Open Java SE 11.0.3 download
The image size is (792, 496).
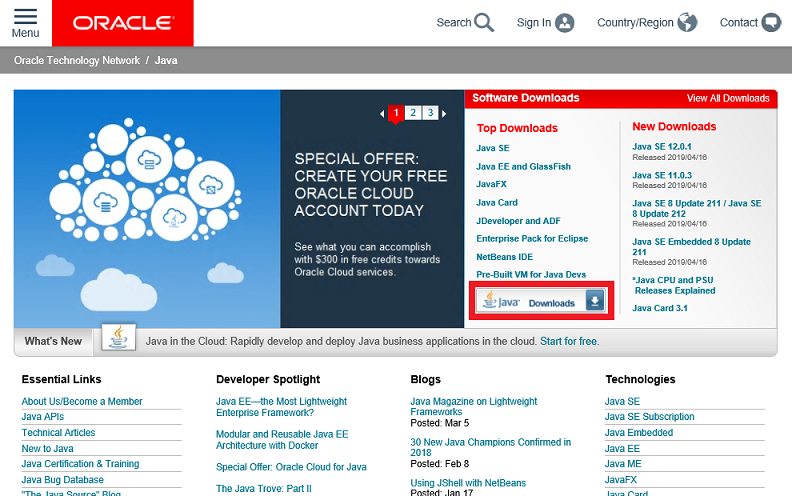pos(662,175)
